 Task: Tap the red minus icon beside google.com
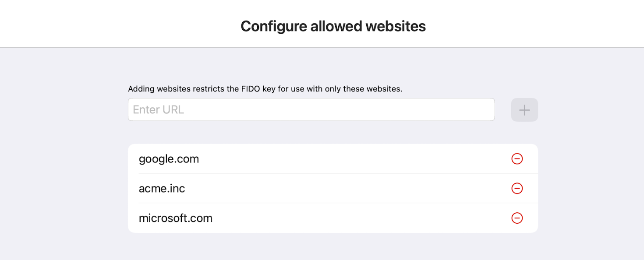click(x=517, y=159)
